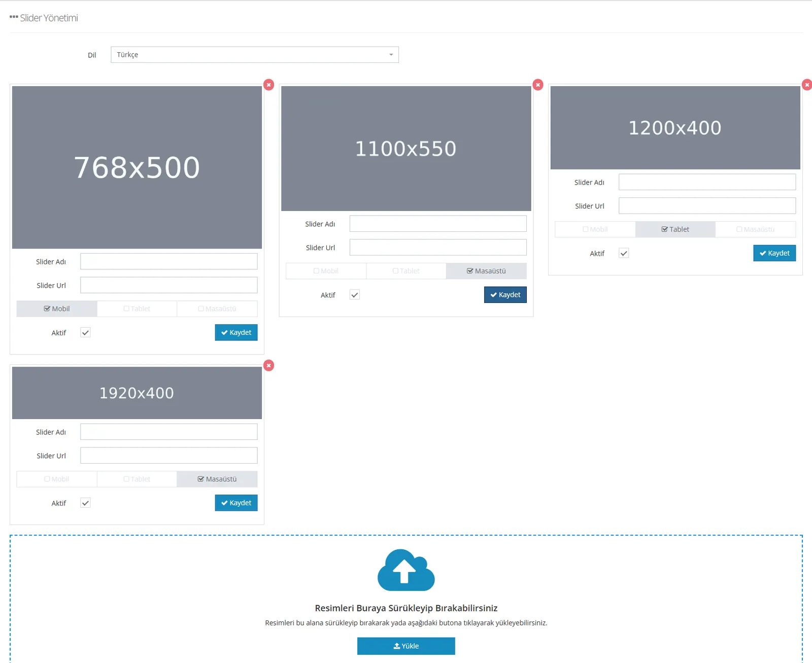Toggle Mobil on the 768x500 card

pos(57,308)
